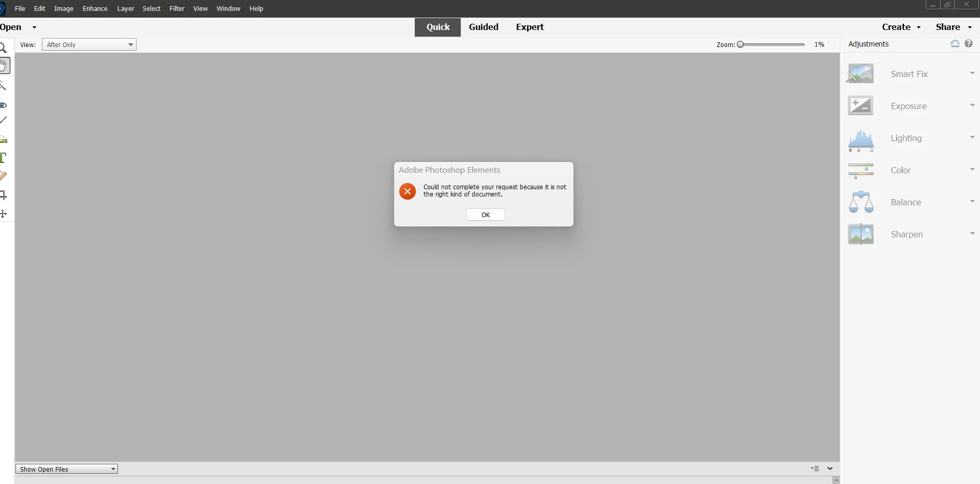Expand the Lighting adjustment arrow
Image resolution: width=980 pixels, height=484 pixels.
point(972,138)
